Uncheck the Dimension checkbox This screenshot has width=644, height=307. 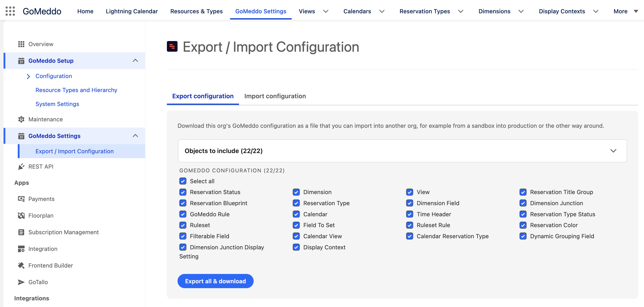point(296,192)
